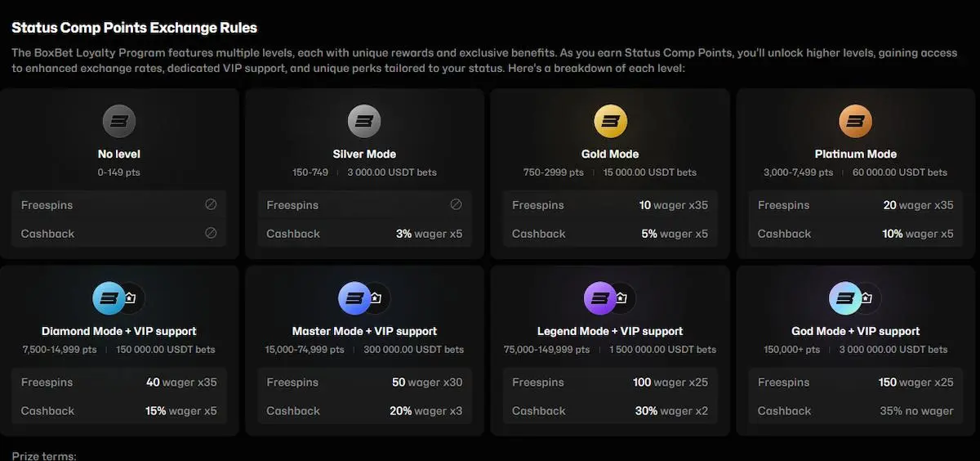Select the Gold Mode badge icon
This screenshot has height=461, width=980.
[610, 122]
